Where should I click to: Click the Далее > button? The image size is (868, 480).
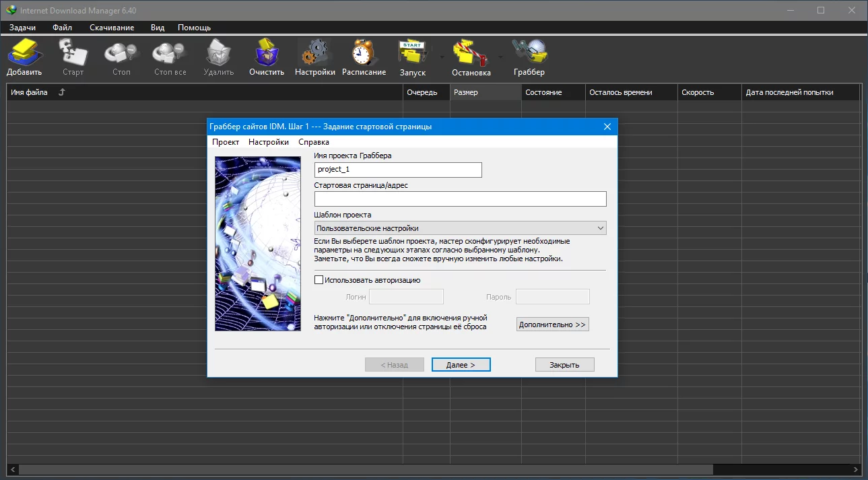click(x=461, y=364)
